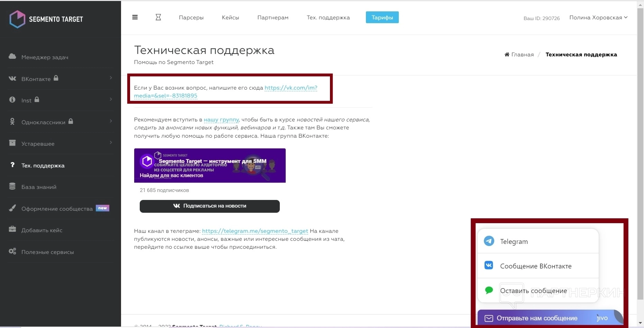Click the Segmento Target VK group banner
Screen dimensions: 644x328
(x=210, y=165)
